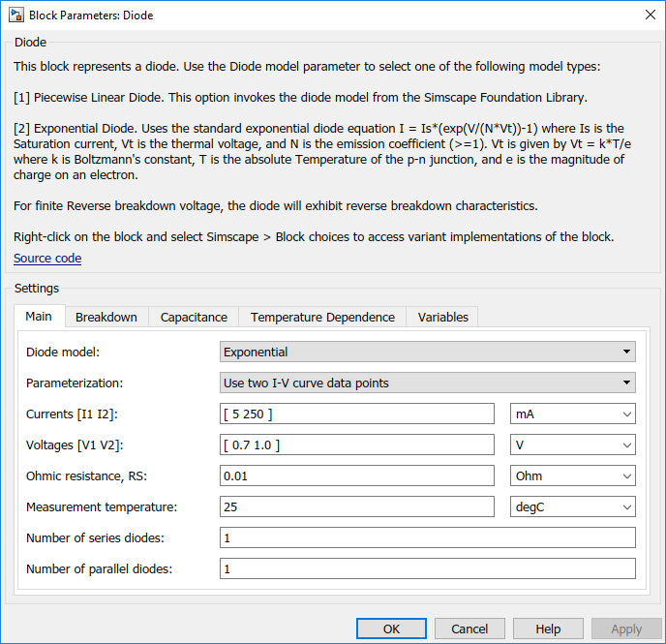This screenshot has height=644, width=666.
Task: Confirm settings with the OK button
Action: pos(391,629)
